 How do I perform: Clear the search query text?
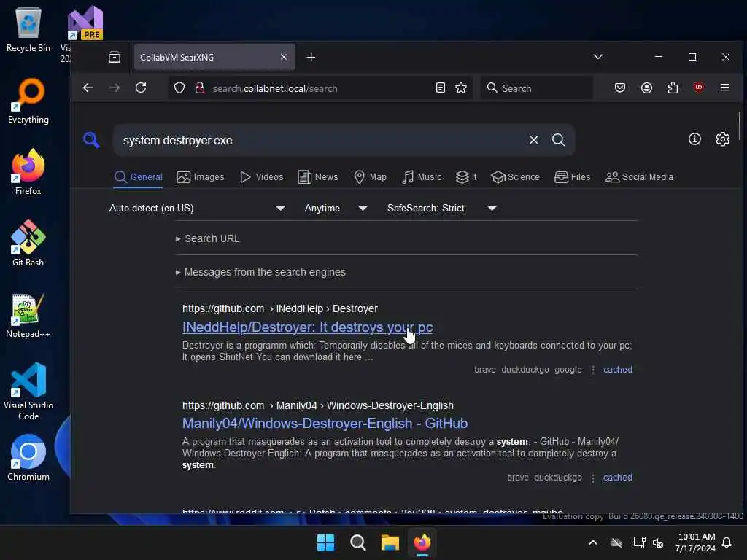coord(533,140)
